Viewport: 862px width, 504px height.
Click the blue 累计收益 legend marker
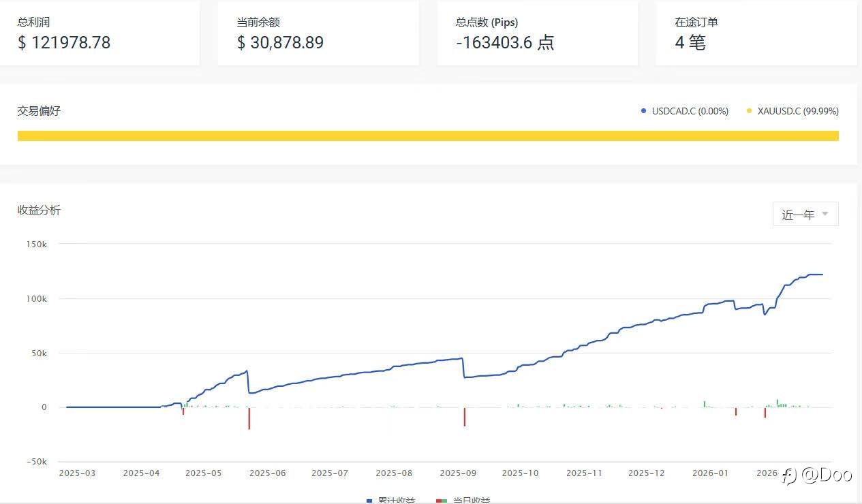(x=369, y=501)
